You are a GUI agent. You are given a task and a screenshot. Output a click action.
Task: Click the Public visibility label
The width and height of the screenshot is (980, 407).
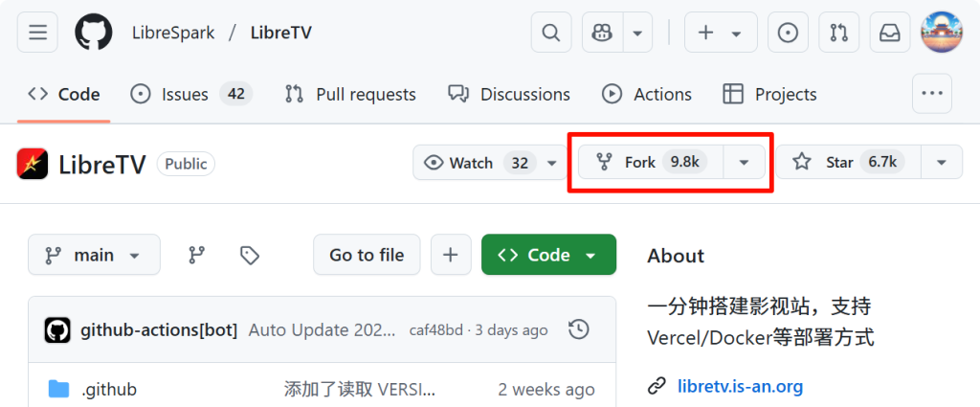(186, 164)
